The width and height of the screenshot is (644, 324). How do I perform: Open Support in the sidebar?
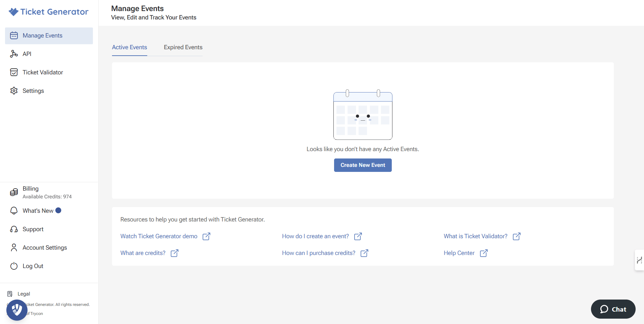click(49, 229)
